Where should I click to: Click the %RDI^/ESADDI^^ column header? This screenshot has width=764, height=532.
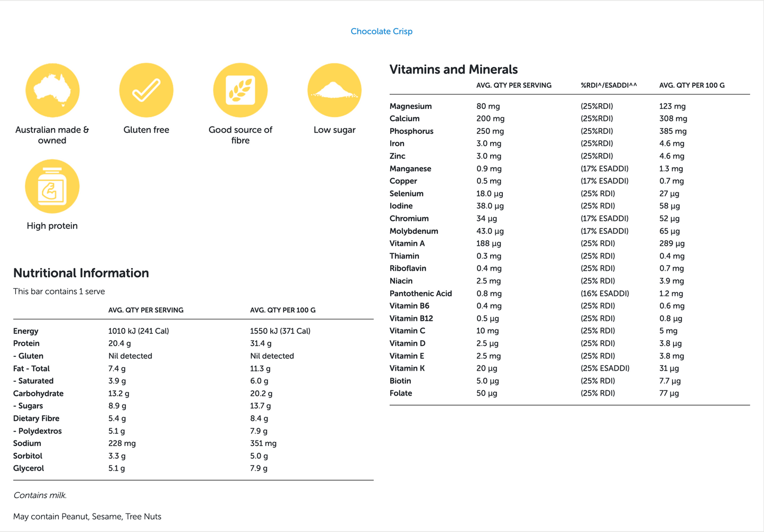tap(609, 85)
